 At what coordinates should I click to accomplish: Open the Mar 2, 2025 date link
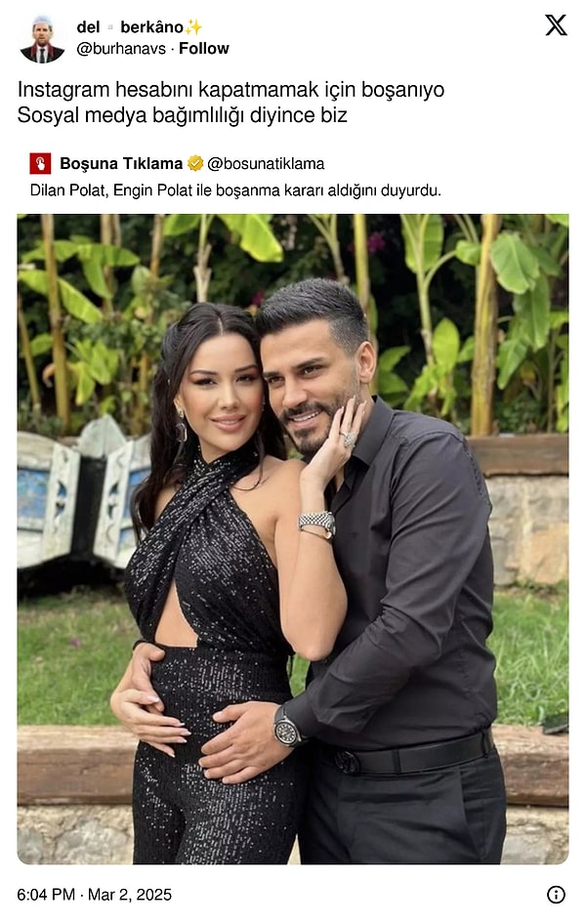coord(130,895)
